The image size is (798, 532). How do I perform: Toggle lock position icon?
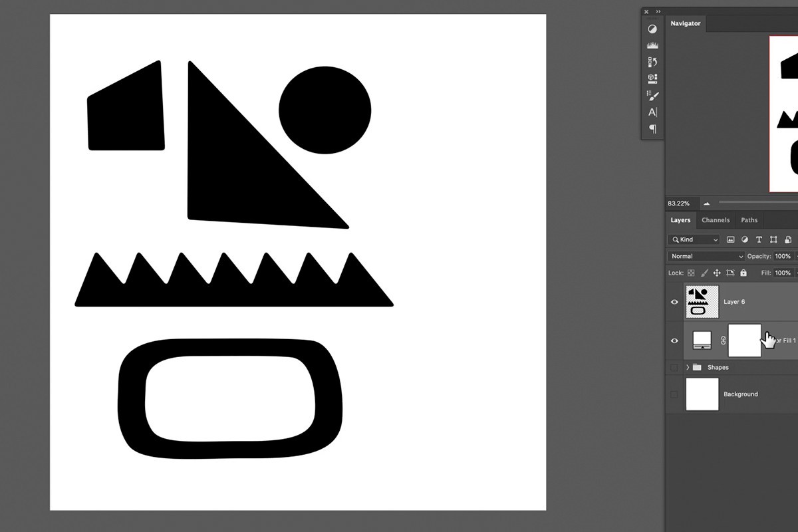717,273
